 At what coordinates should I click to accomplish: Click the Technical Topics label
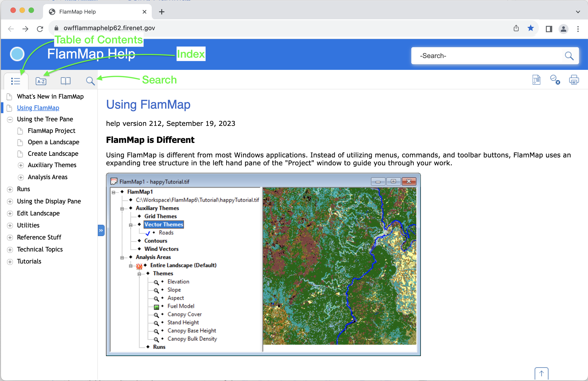click(x=40, y=249)
